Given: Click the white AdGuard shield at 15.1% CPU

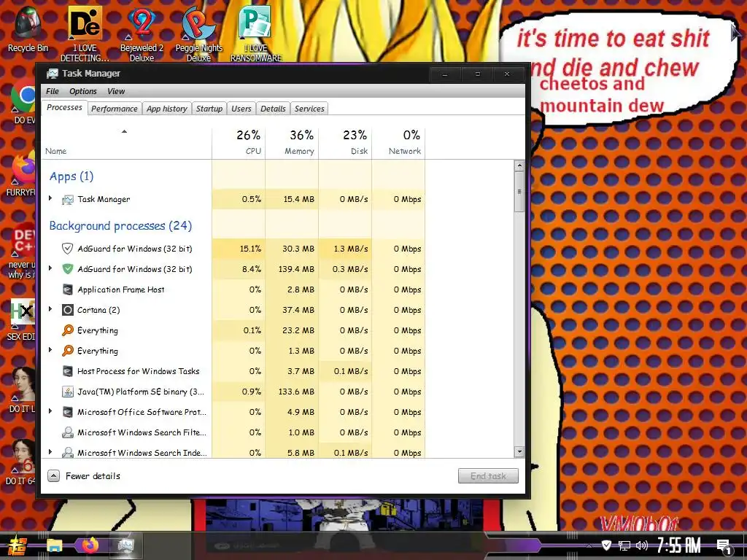Looking at the screenshot, I should [68, 249].
